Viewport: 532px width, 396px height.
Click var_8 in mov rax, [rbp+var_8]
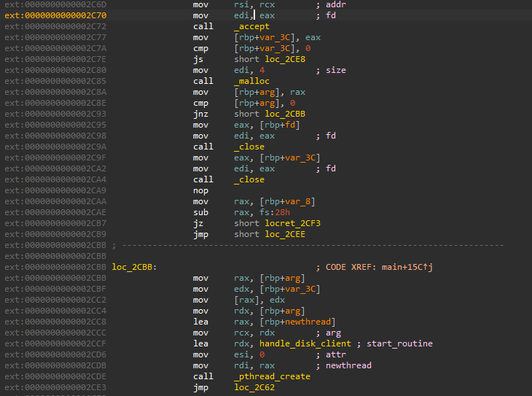click(x=297, y=202)
